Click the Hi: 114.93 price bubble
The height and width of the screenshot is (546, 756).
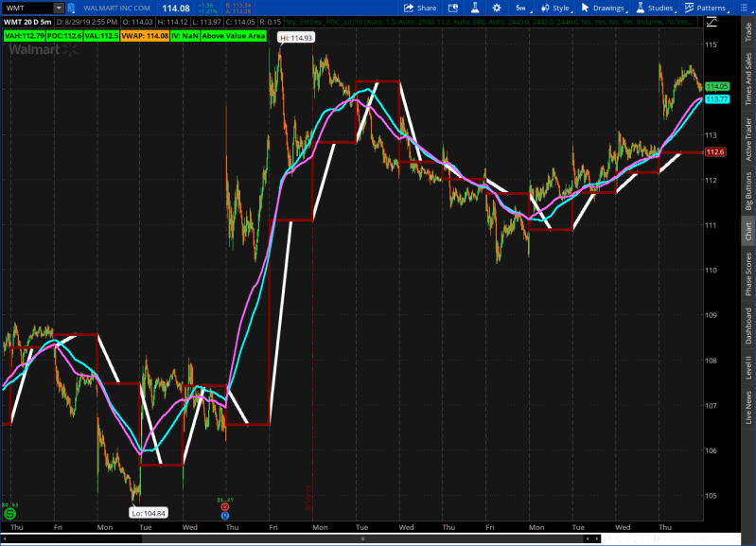point(296,38)
